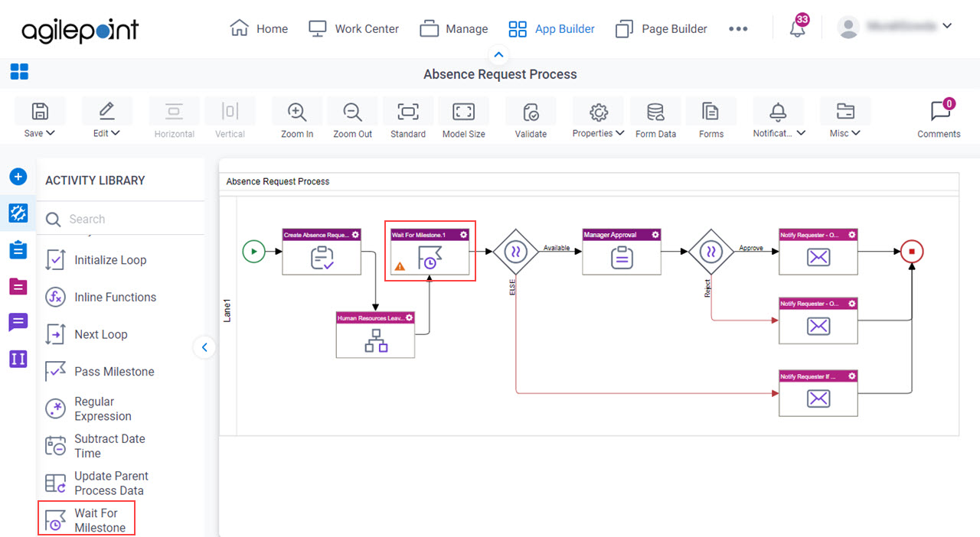Screen dimensions: 980x537
Task: Select the Human Resources Leave activity node
Action: click(x=375, y=334)
